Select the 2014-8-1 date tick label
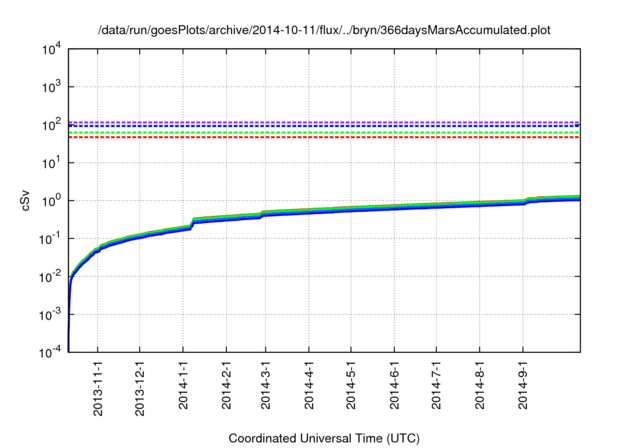The height and width of the screenshot is (448, 640). pos(480,385)
